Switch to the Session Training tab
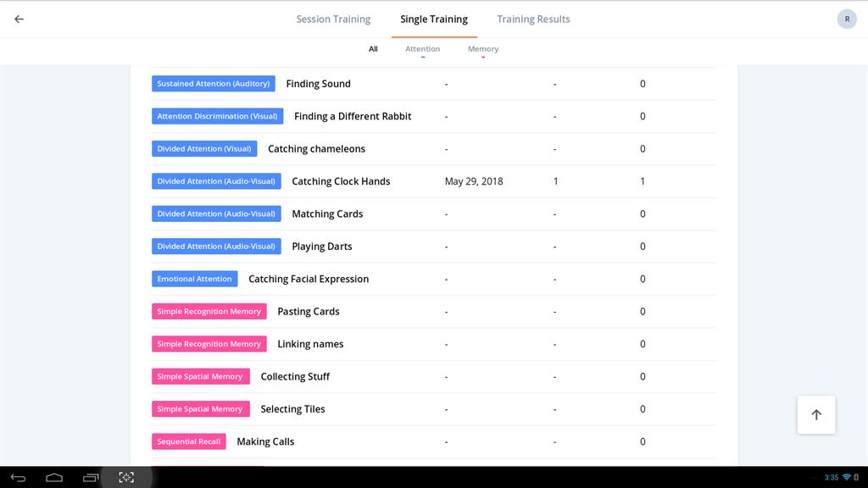 [x=333, y=19]
